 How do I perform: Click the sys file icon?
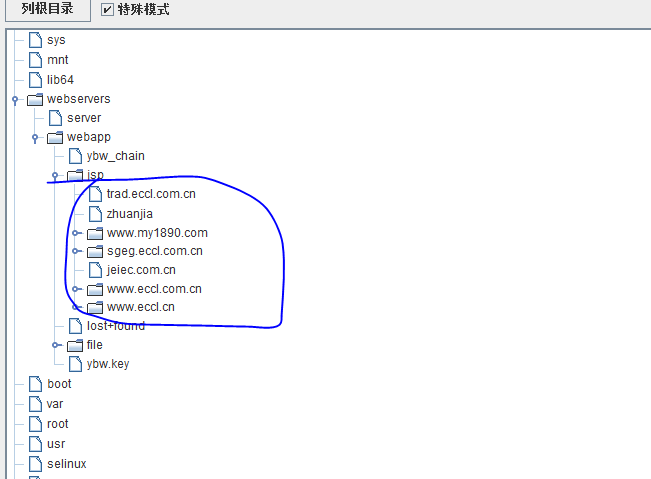(x=35, y=40)
